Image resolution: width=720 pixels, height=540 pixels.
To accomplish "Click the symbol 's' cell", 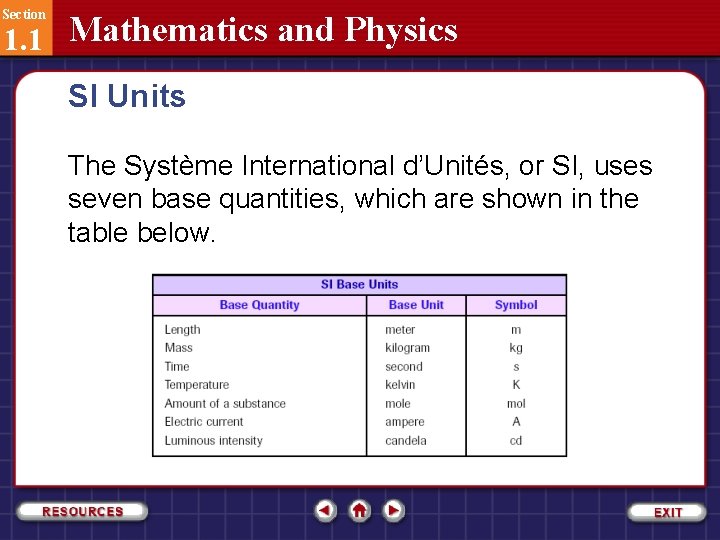I will pos(516,367).
